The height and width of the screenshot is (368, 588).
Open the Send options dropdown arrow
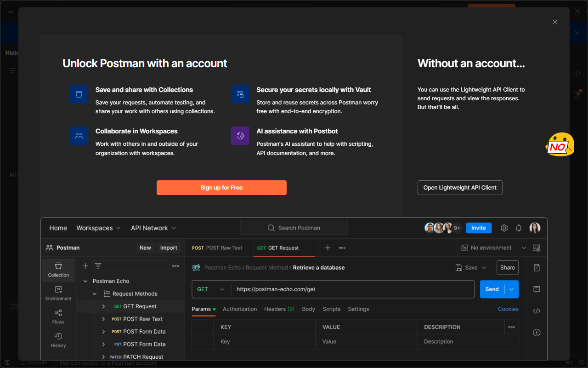[512, 289]
